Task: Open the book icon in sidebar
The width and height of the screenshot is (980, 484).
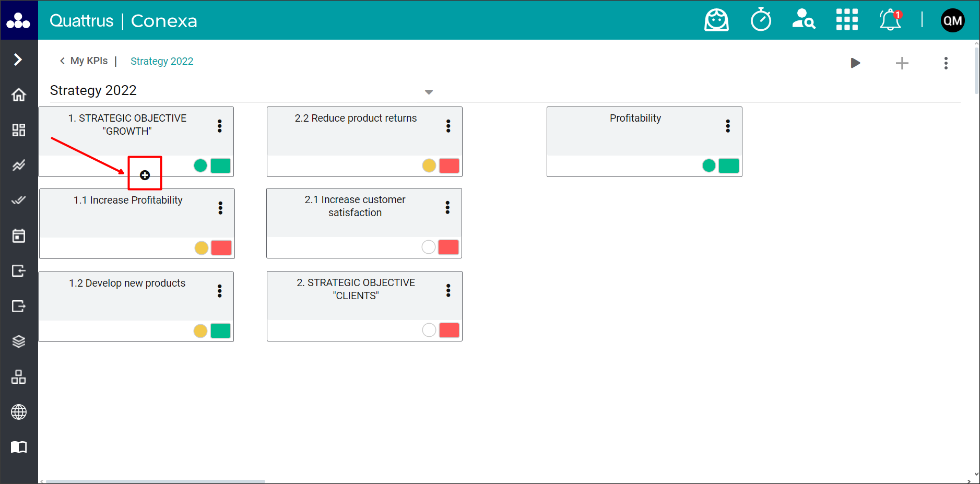Action: 19,447
